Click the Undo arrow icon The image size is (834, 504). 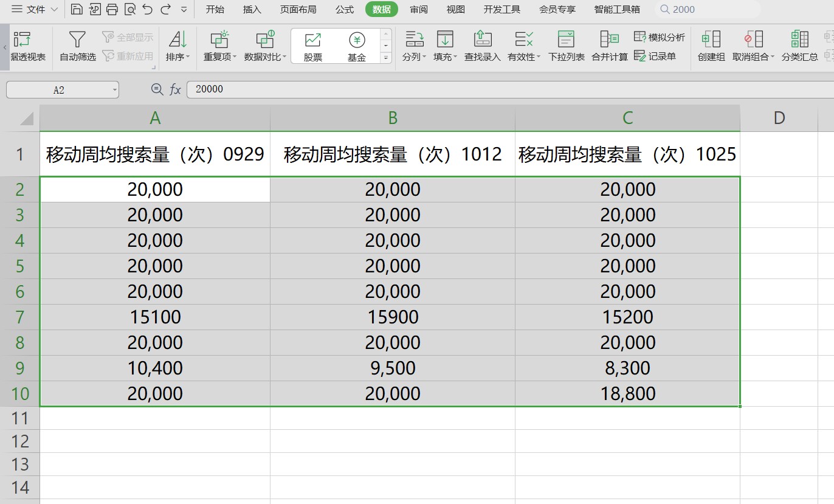tap(147, 9)
